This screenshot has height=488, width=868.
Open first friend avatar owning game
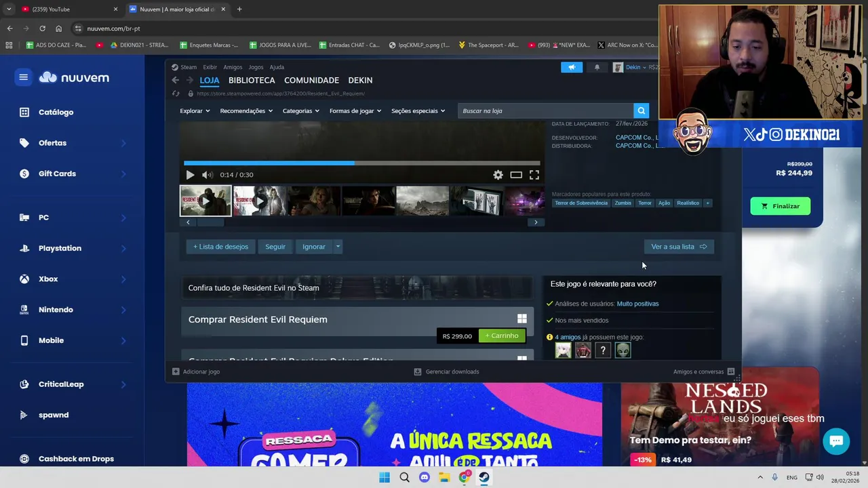click(563, 350)
